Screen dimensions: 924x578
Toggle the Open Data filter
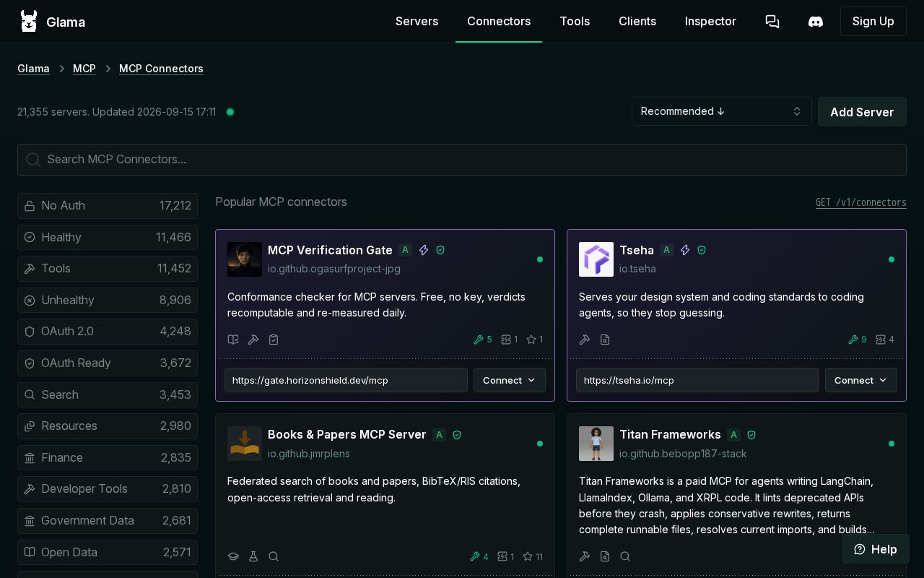tap(108, 552)
